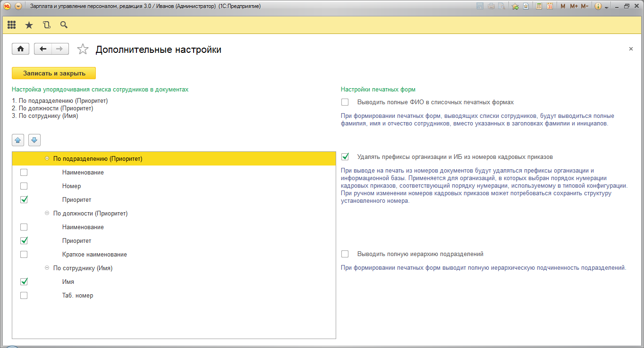644x348 pixels.
Task: Navigate back with the left arrow button
Action: click(x=43, y=49)
